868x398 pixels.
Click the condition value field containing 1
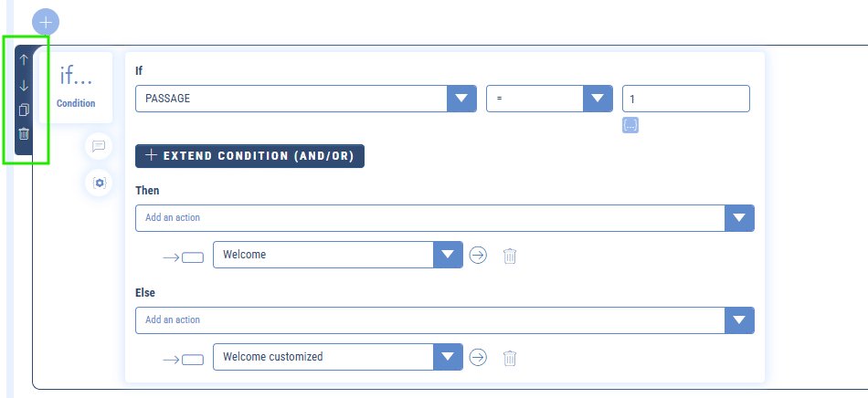tap(686, 99)
